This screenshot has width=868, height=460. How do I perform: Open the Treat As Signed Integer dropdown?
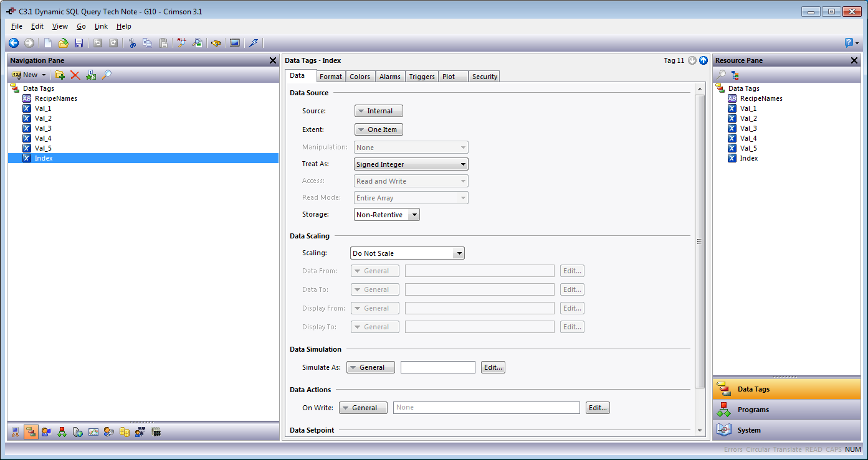click(411, 164)
